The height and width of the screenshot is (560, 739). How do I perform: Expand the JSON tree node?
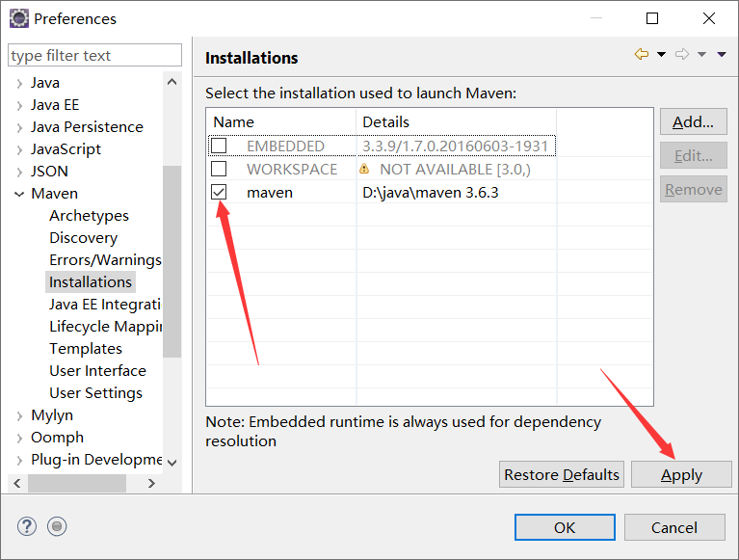[x=19, y=173]
